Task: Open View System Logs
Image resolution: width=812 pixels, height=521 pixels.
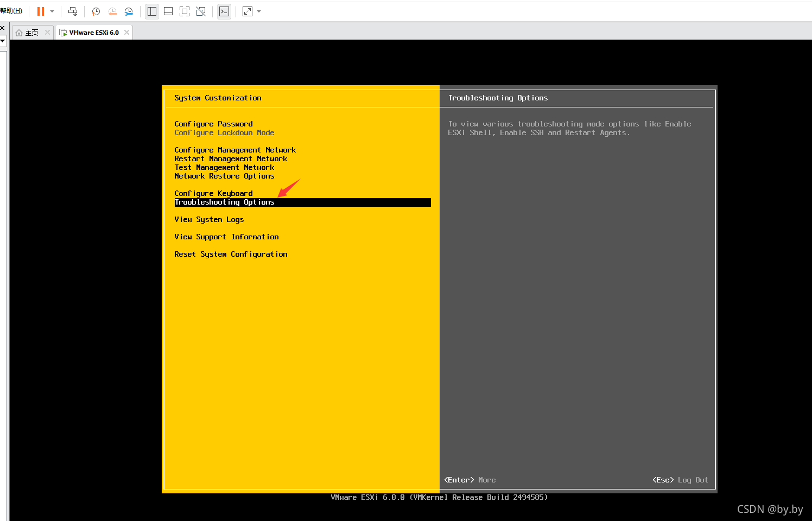Action: (209, 220)
